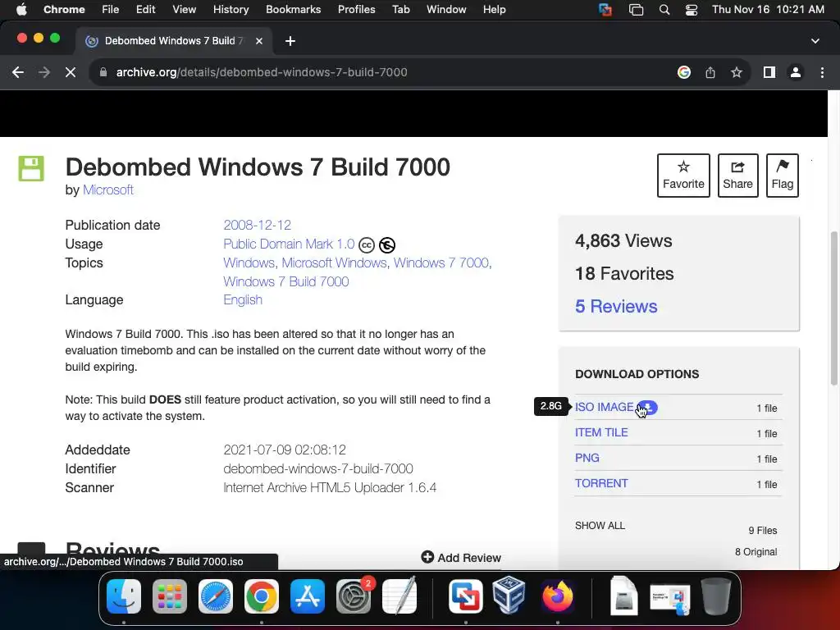840x630 pixels.
Task: Open the Public Domain Mark 1.0 link
Action: (289, 244)
